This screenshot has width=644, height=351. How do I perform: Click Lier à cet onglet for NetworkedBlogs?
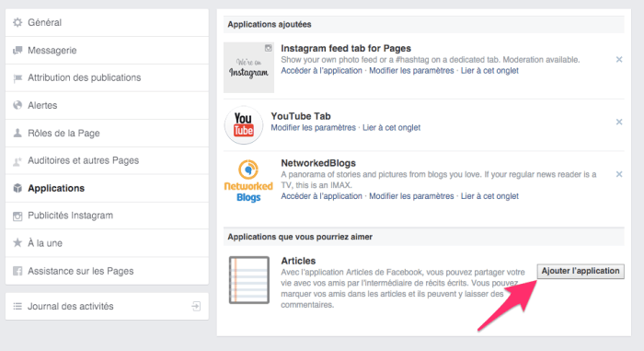(x=489, y=196)
